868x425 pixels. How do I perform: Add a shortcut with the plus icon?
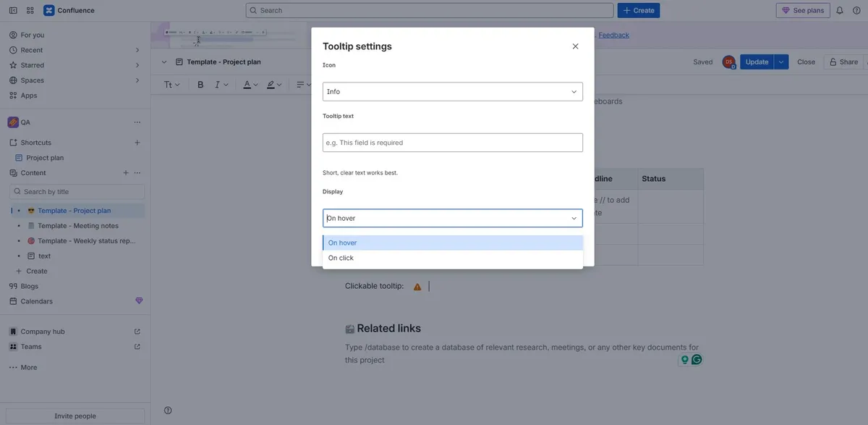(x=137, y=143)
